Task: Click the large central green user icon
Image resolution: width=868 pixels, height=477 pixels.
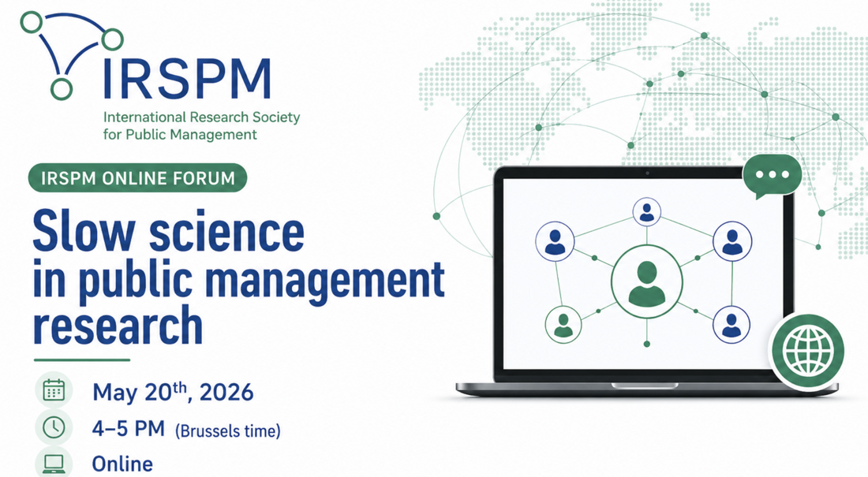Action: [646, 283]
